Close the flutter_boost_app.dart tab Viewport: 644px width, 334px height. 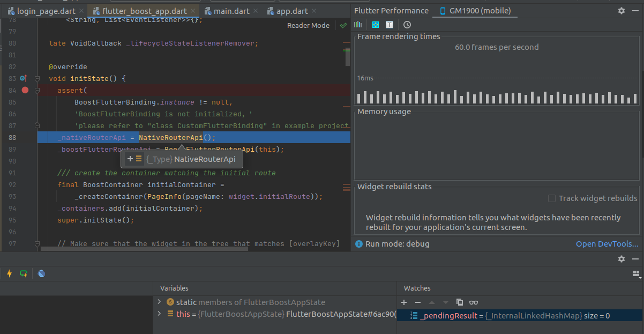click(192, 11)
